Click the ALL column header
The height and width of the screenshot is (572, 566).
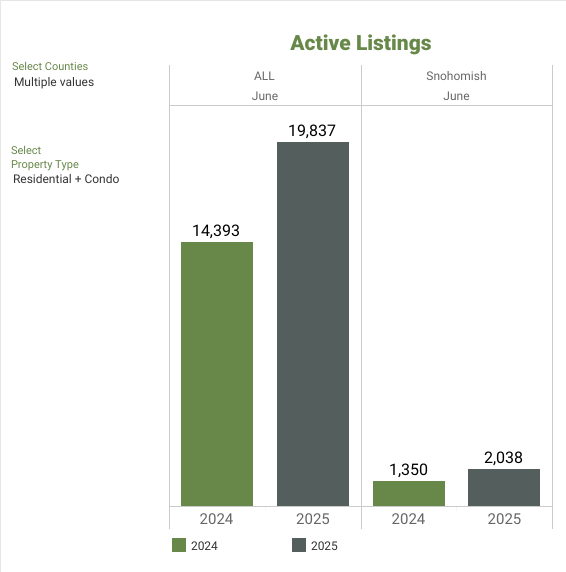[264, 76]
